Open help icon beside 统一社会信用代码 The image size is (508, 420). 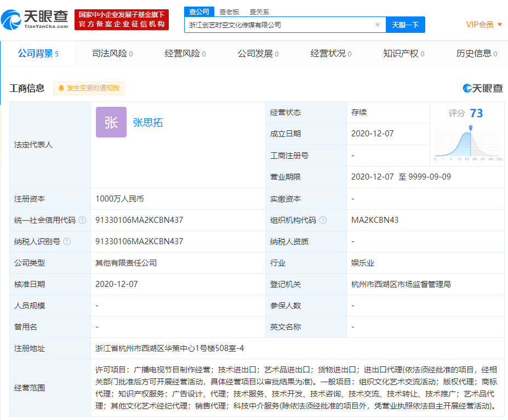tap(82, 220)
